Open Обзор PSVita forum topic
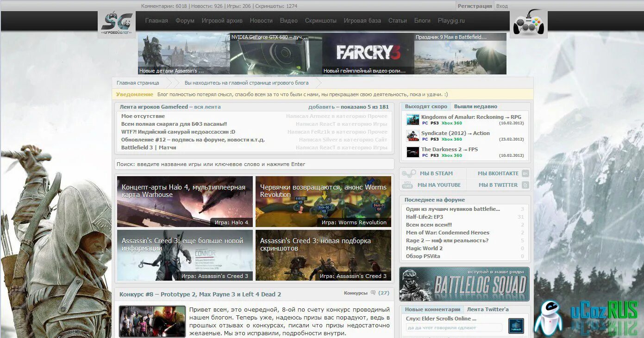Viewport: 644px width, 338px height. [x=423, y=256]
